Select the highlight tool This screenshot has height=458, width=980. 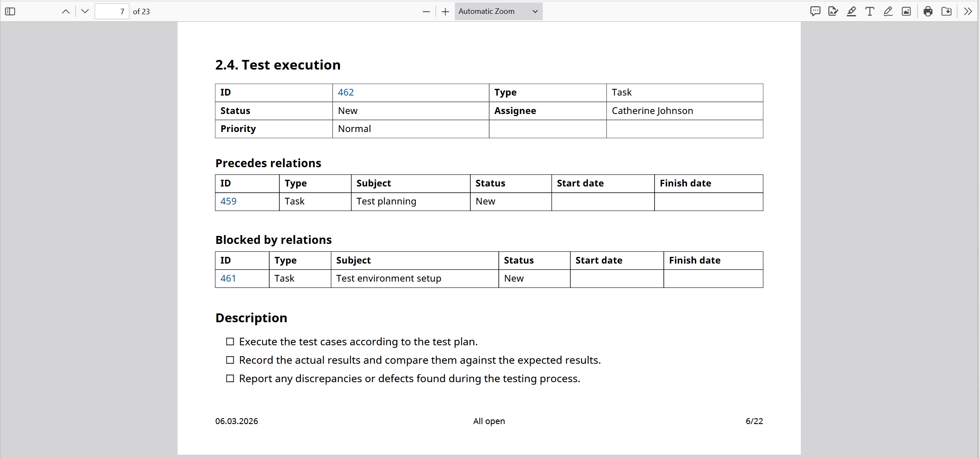point(851,11)
